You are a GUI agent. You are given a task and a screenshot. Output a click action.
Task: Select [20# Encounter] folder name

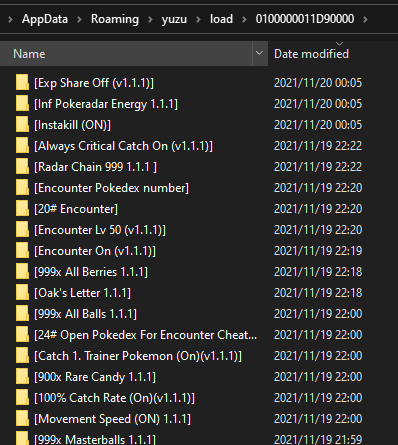pyautogui.click(x=76, y=209)
